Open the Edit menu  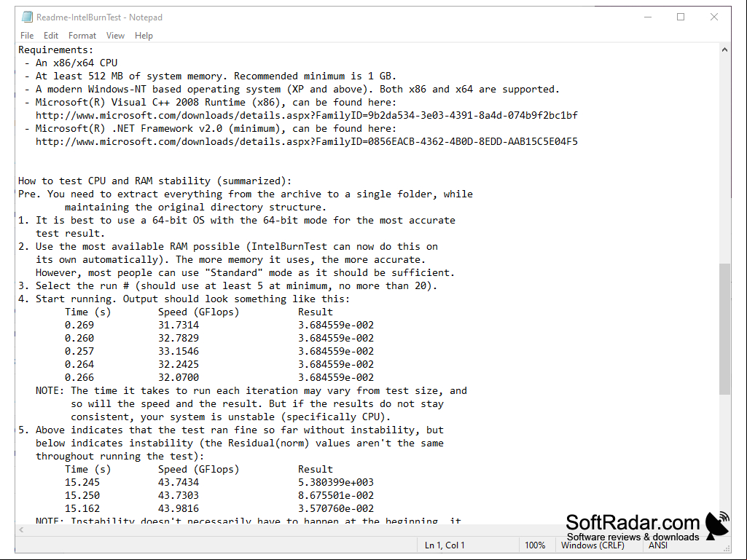pyautogui.click(x=50, y=36)
